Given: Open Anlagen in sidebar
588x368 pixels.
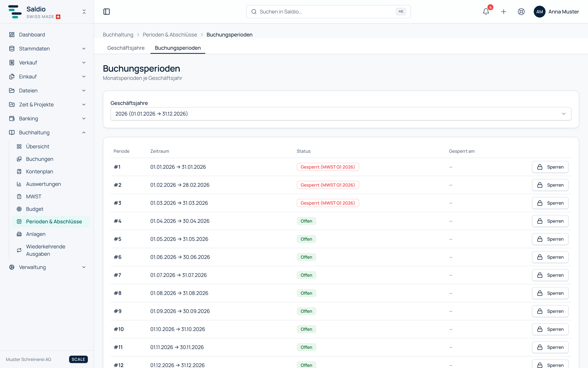Looking at the screenshot, I should click(50, 234).
